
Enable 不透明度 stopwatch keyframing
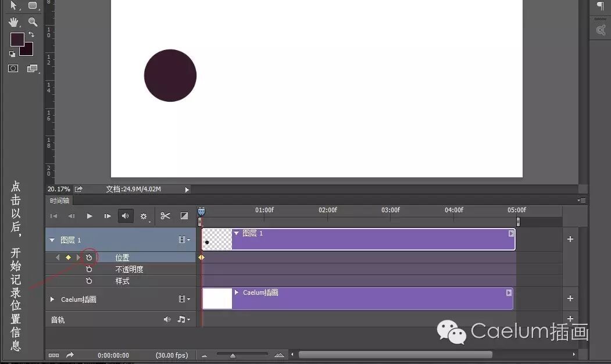(x=89, y=269)
